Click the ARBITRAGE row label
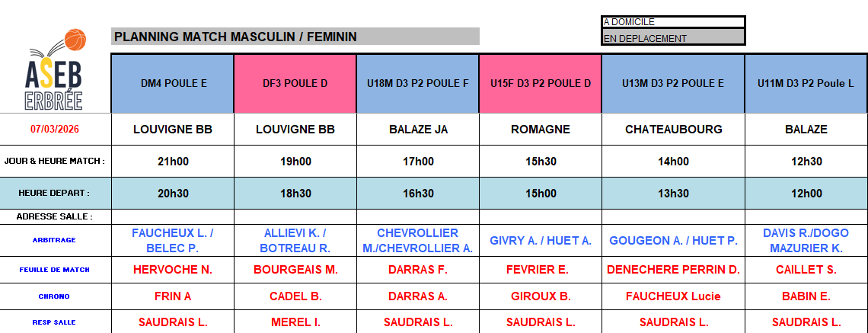This screenshot has height=333, width=868. [x=55, y=241]
